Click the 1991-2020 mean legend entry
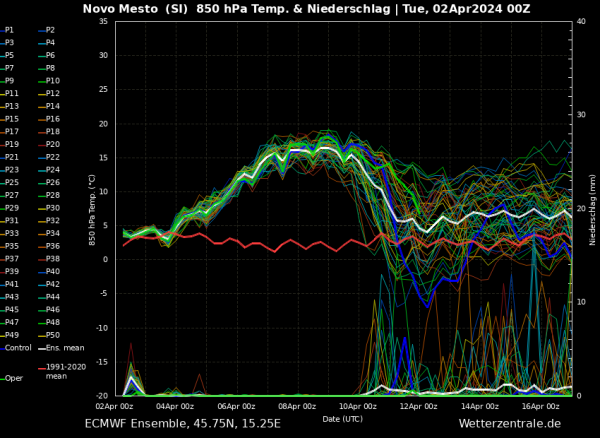This screenshot has height=438, width=600. [x=62, y=371]
